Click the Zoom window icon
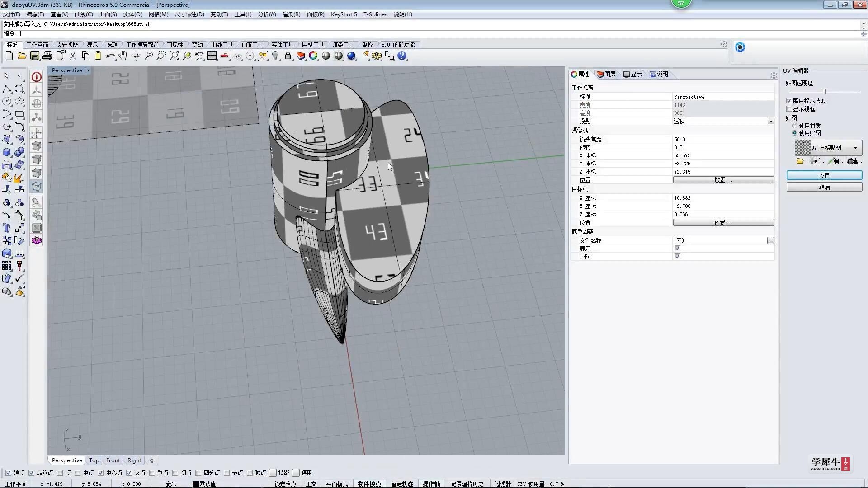 pyautogui.click(x=161, y=56)
